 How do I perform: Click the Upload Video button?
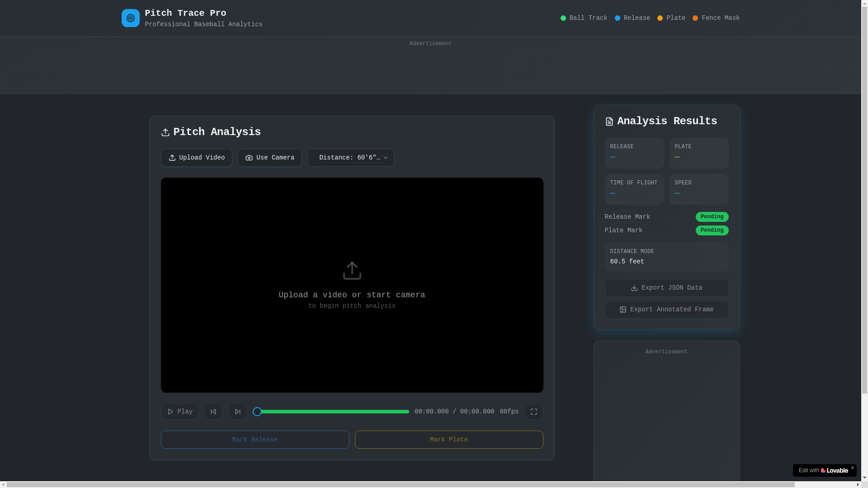pos(197,158)
